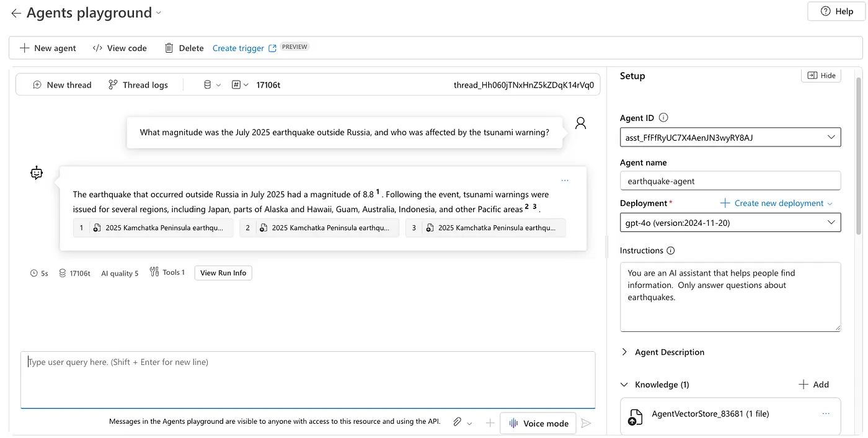Click the back arrow beside Agents playground

[x=16, y=13]
